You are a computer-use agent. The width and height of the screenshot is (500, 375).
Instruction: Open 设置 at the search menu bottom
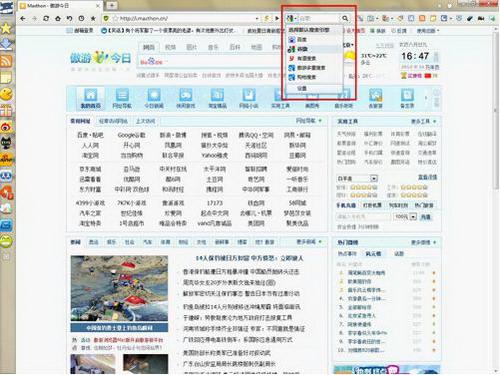315,88
